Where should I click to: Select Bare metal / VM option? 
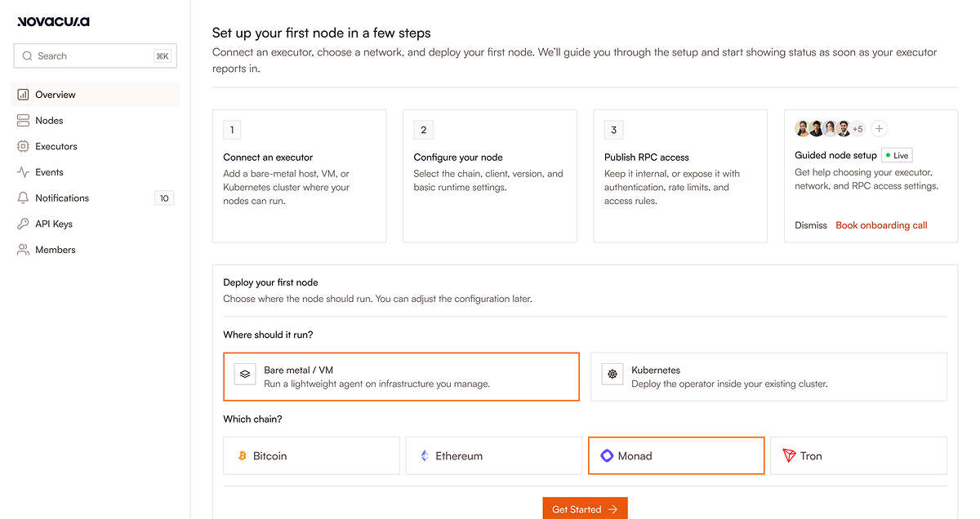click(401, 377)
